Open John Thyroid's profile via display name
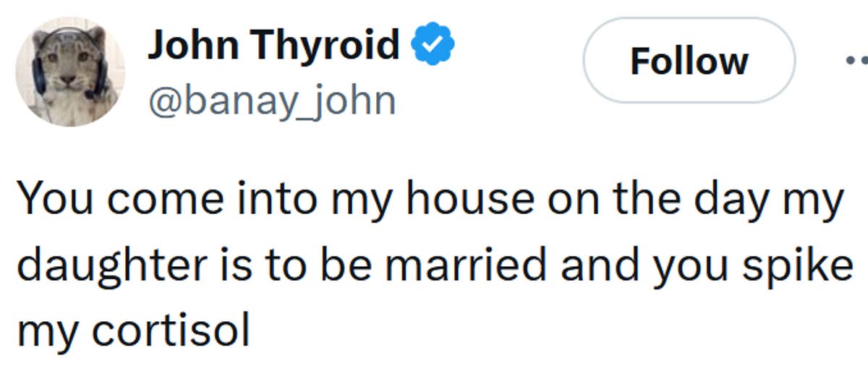This screenshot has height=374, width=868. click(273, 46)
